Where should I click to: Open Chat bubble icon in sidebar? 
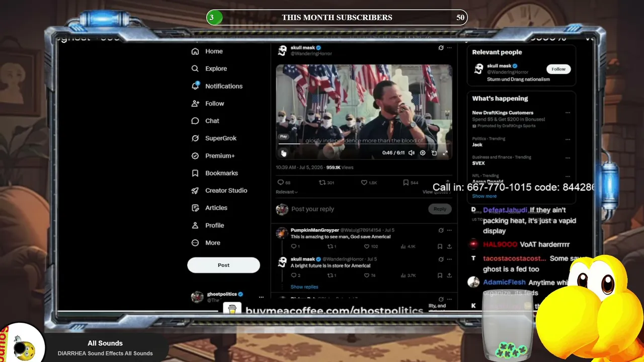[x=195, y=121]
